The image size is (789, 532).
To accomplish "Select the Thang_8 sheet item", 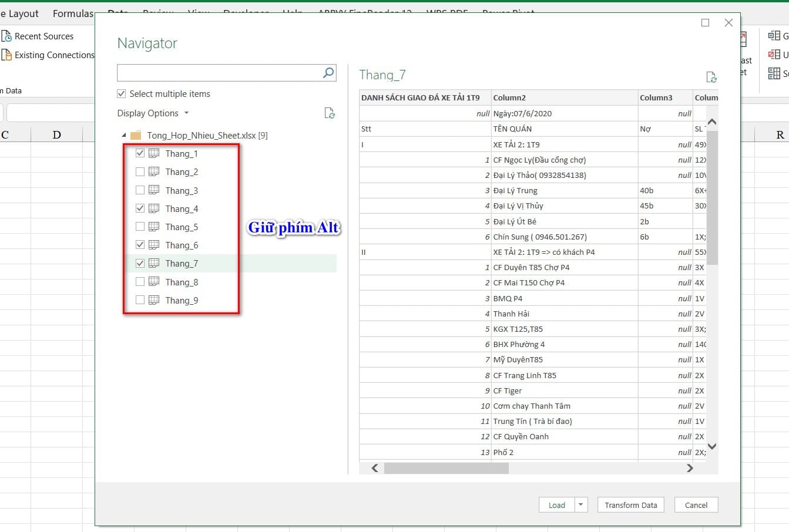I will coord(182,282).
